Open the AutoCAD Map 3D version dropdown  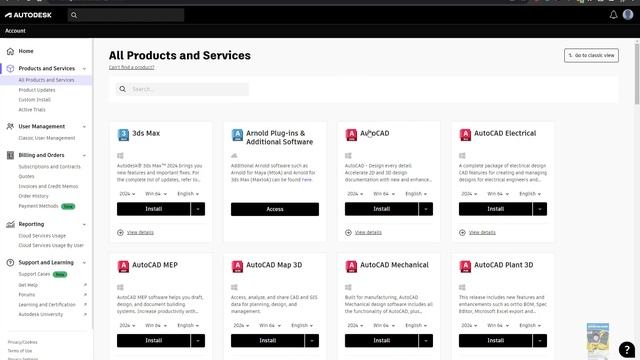tap(241, 326)
